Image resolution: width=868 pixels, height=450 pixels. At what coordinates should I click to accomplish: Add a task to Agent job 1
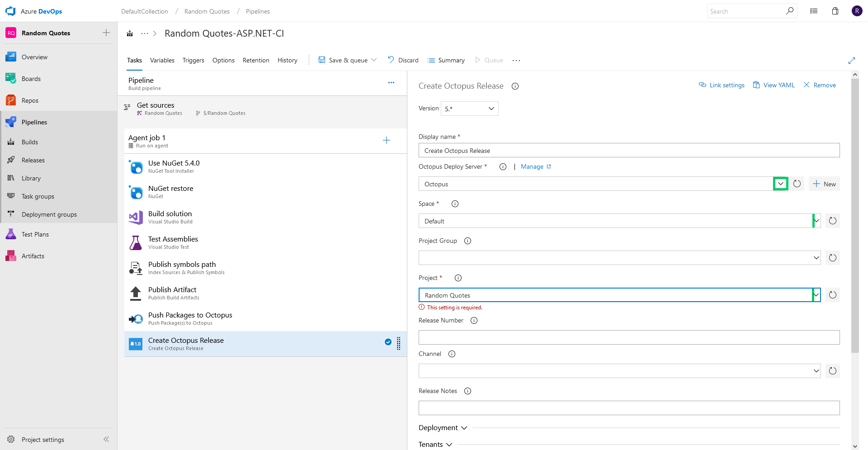387,140
